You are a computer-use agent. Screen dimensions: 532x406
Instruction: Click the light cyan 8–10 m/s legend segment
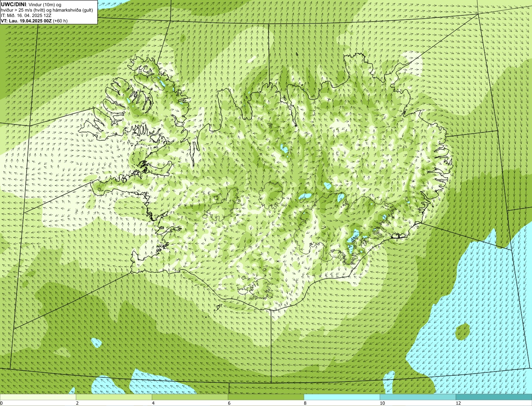[342, 397]
